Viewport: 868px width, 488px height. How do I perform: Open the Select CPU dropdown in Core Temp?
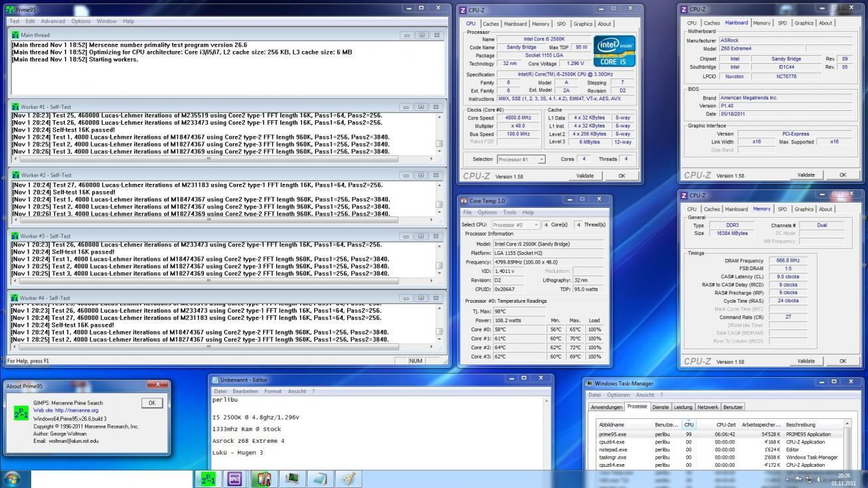pos(516,225)
